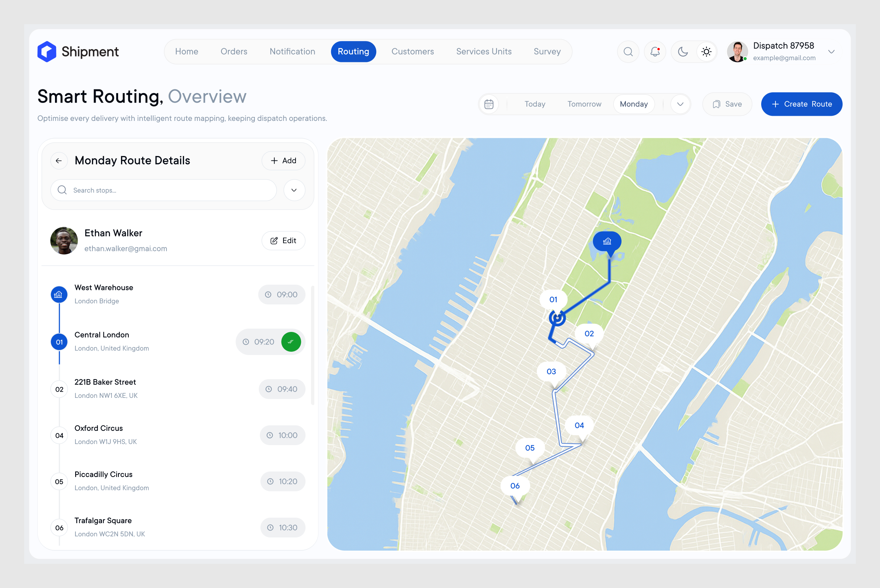Expand the Dispatch 87958 account menu

coord(832,51)
